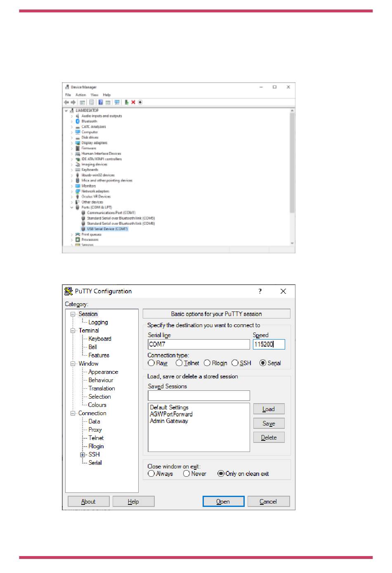Click the Device Manager title bar icon
This screenshot has width=392, height=573.
(x=67, y=87)
